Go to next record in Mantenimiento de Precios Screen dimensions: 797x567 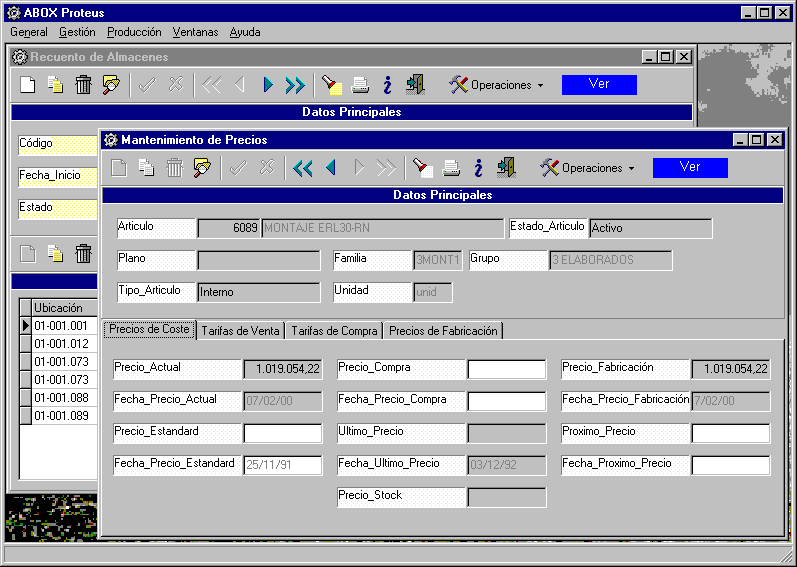tap(359, 168)
